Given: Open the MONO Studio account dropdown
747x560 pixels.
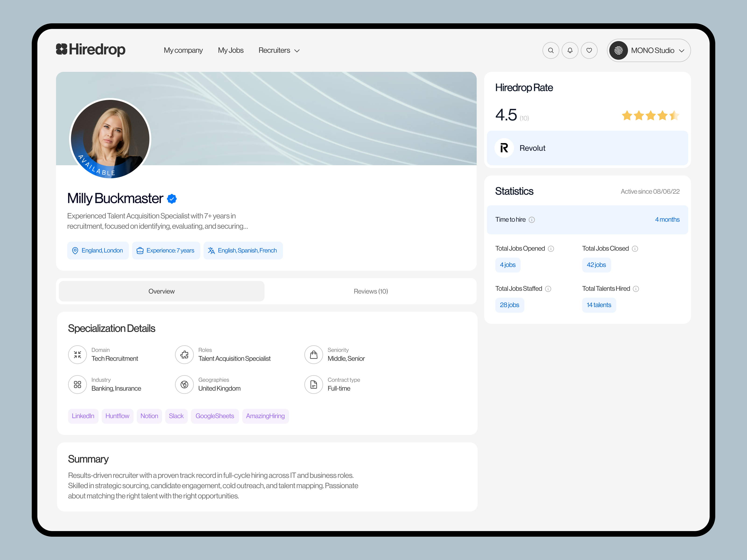Looking at the screenshot, I should (648, 50).
